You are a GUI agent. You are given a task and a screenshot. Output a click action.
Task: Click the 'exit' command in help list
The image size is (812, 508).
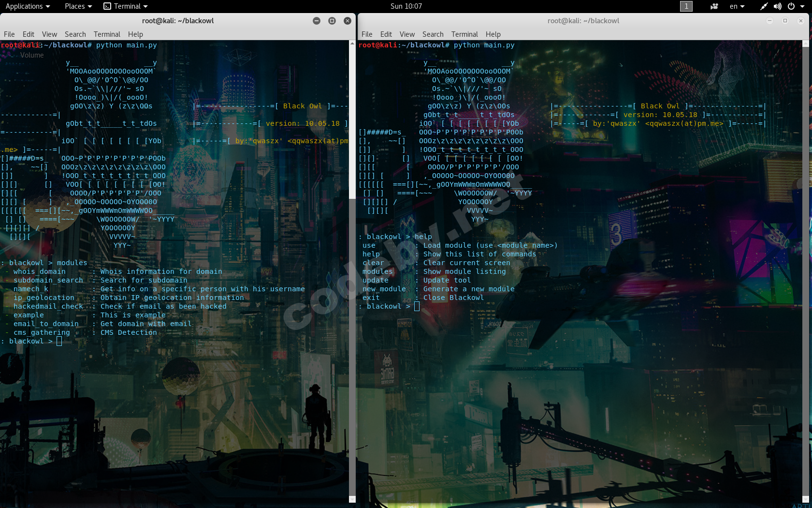click(371, 298)
